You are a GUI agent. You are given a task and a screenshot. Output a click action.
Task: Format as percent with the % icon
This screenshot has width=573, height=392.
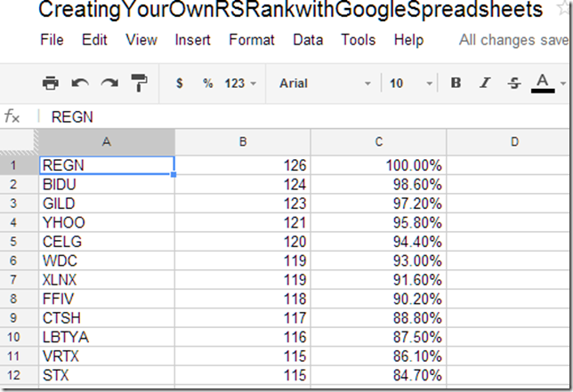[208, 84]
